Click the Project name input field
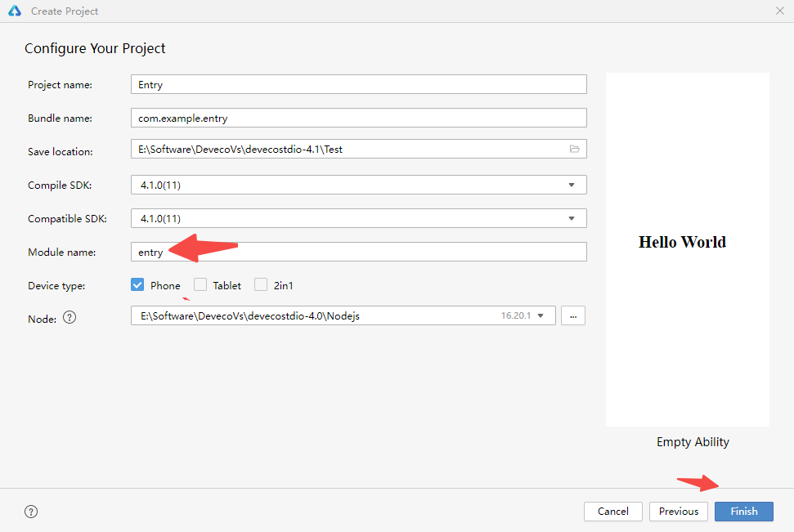 [358, 84]
